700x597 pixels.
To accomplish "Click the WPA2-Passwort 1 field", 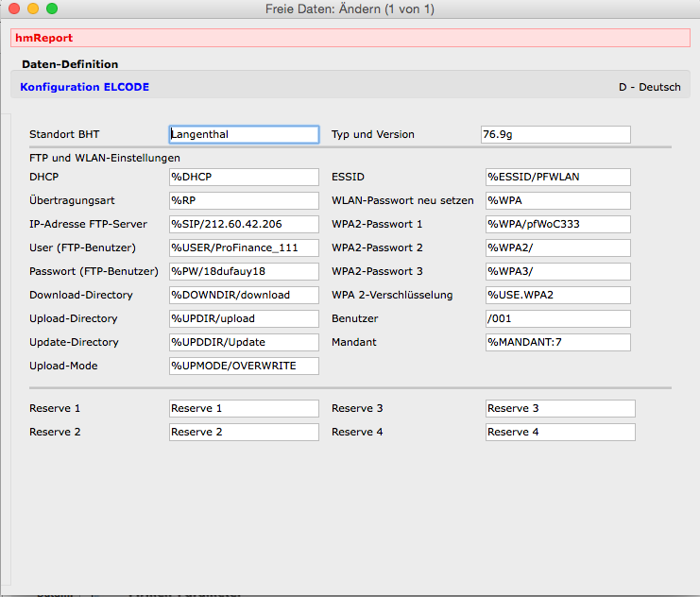I will click(x=557, y=224).
